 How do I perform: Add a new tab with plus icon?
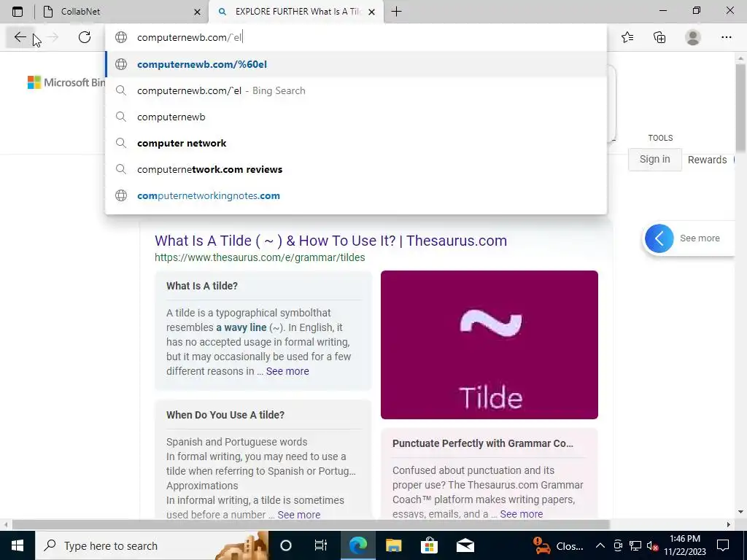(396, 12)
